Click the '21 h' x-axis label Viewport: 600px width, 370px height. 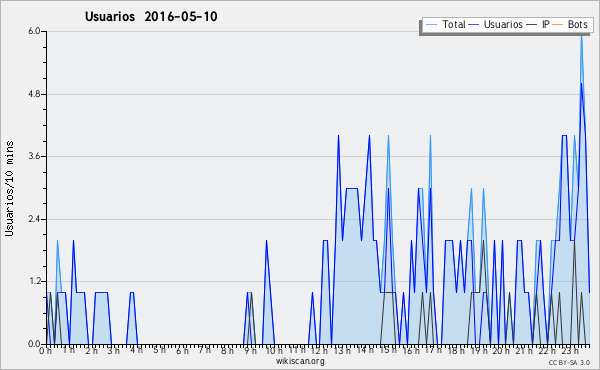point(524,351)
